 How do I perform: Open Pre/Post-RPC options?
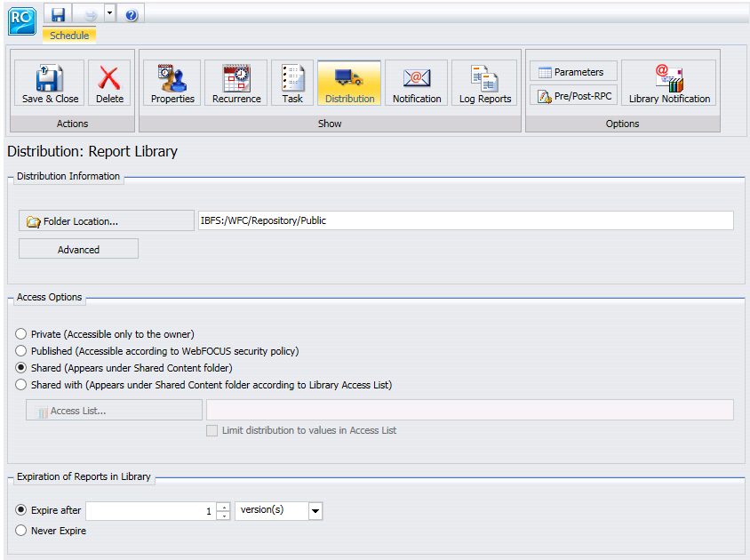pos(573,96)
